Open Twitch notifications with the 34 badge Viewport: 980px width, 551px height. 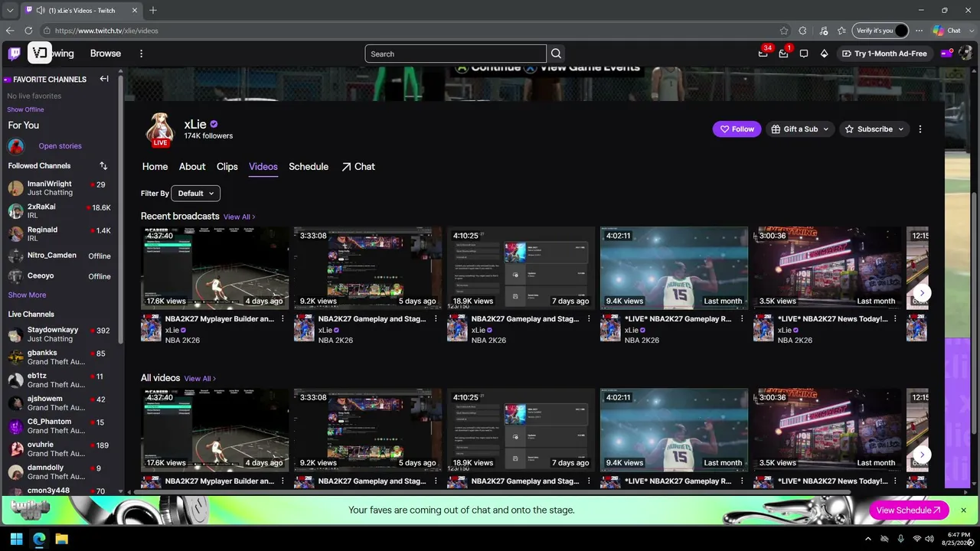coord(763,53)
